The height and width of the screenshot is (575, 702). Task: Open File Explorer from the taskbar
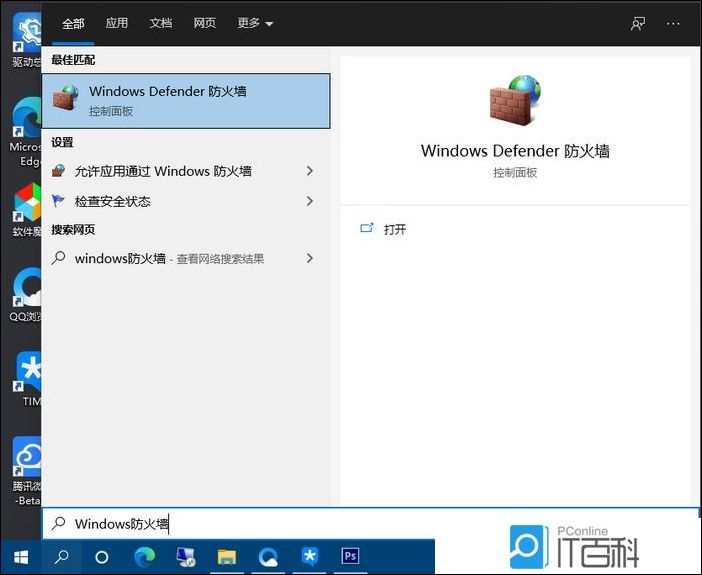click(x=227, y=557)
